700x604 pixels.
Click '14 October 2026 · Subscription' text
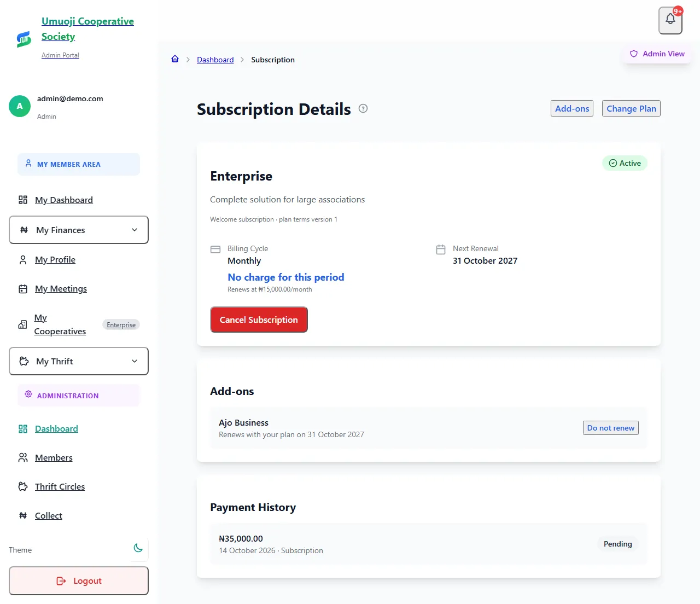pos(271,551)
